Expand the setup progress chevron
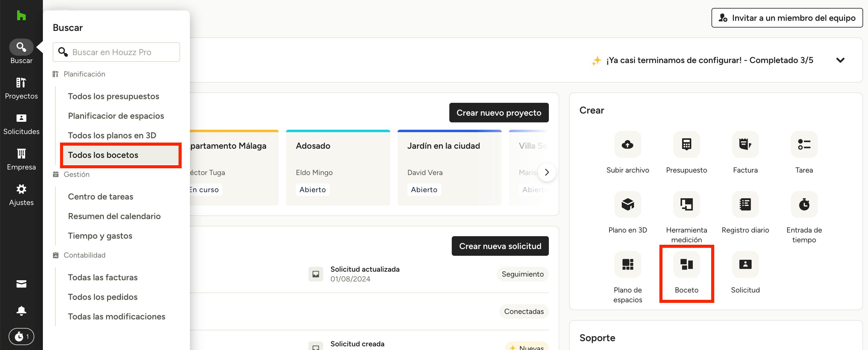 click(840, 60)
